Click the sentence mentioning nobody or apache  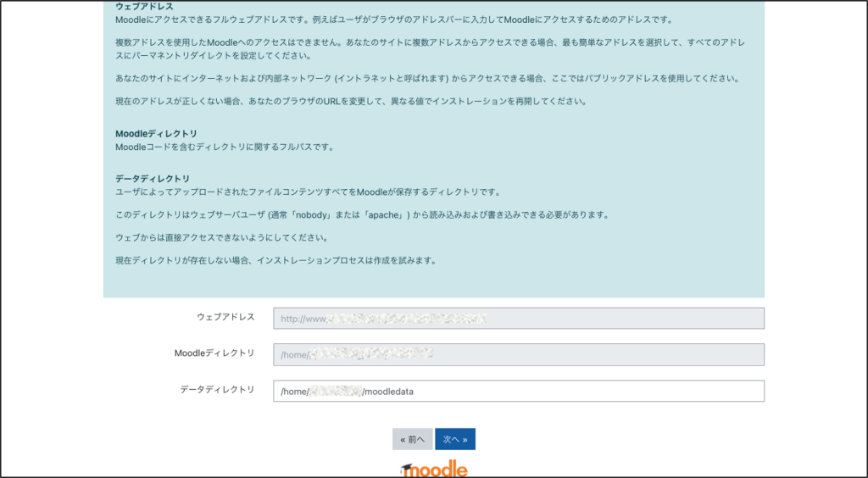[362, 215]
